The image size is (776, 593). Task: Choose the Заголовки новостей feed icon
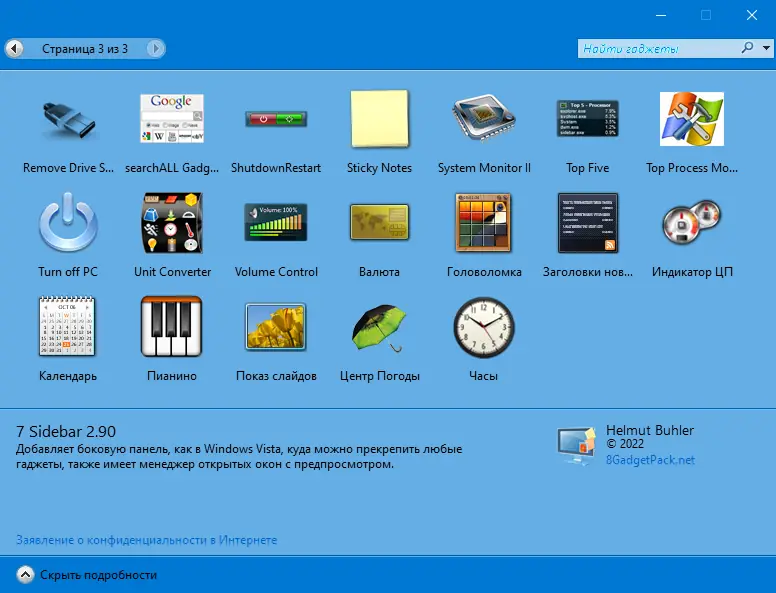pos(588,223)
